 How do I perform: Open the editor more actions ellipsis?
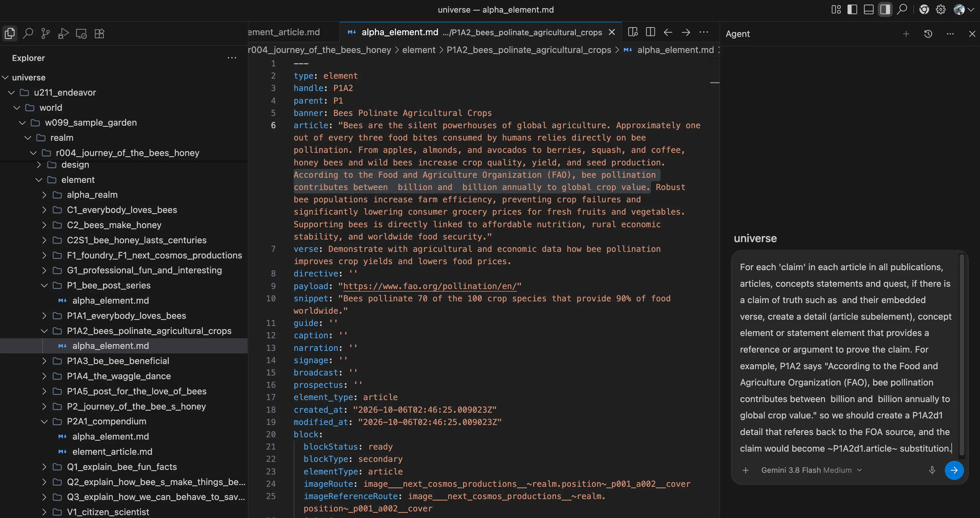704,32
